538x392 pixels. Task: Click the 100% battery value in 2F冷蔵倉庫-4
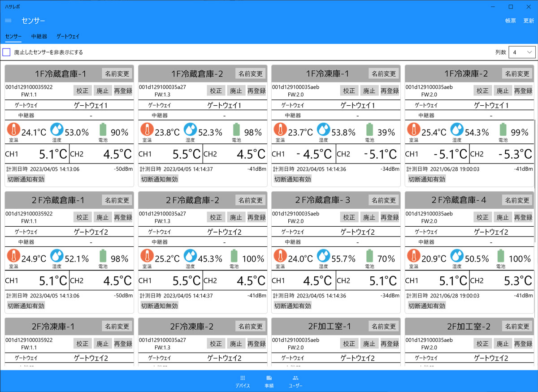coord(520,258)
